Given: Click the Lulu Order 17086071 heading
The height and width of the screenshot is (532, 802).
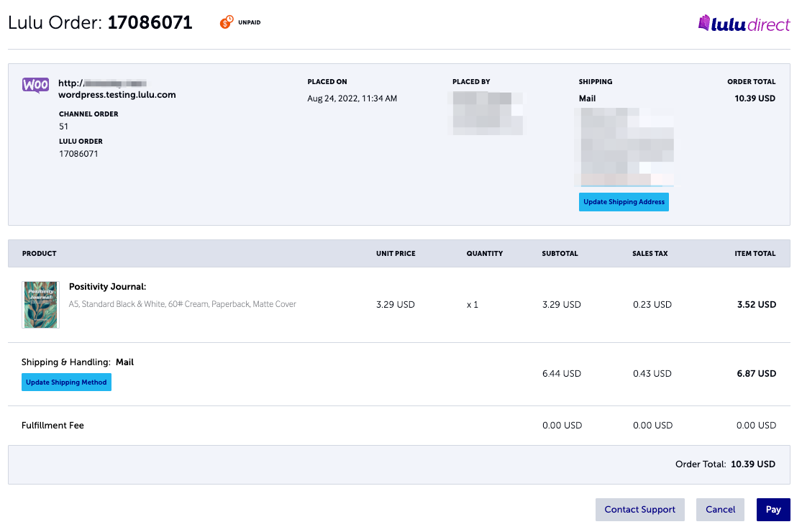Looking at the screenshot, I should 100,22.
